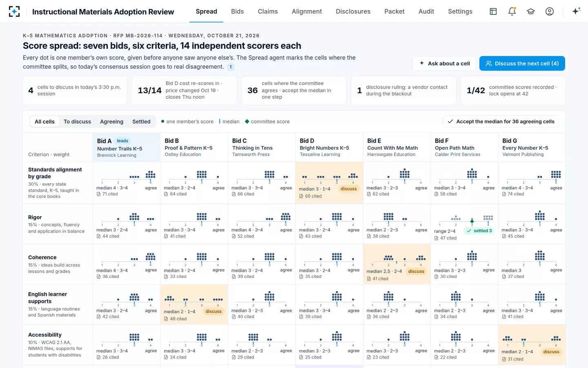Open the Bid A column header
Viewport: 588px width, 368px height.
[127, 147]
